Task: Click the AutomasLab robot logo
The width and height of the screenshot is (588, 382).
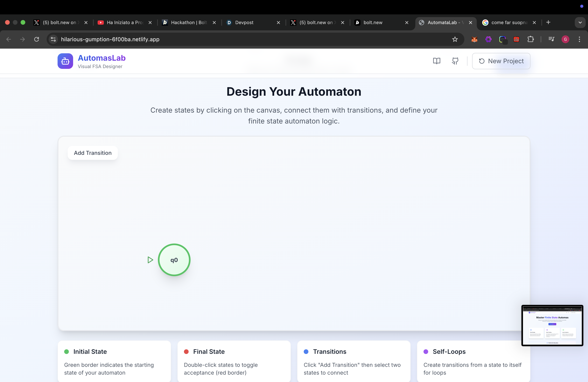Action: [65, 61]
